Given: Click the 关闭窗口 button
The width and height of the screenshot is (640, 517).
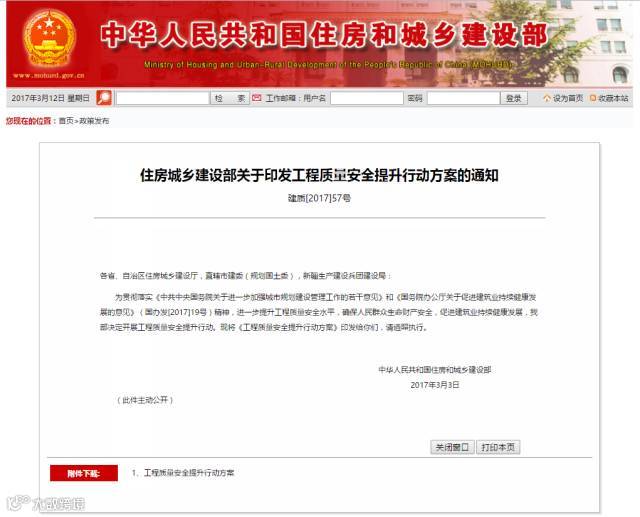Looking at the screenshot, I should (452, 447).
